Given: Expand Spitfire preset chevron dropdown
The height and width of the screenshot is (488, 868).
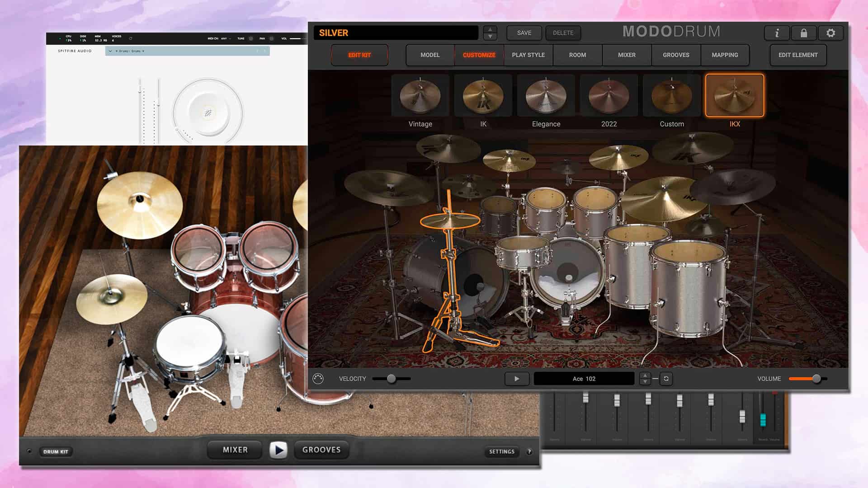Looking at the screenshot, I should [x=110, y=51].
